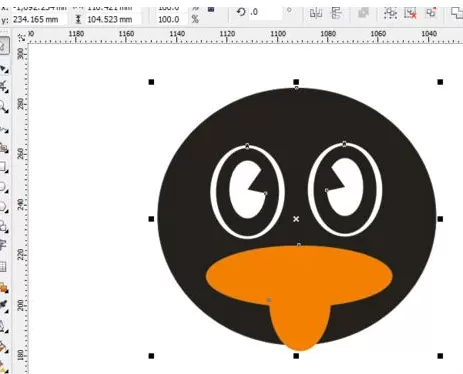Select the Crop tool in toolbox
Image resolution: width=463 pixels, height=374 pixels.
tap(3, 87)
